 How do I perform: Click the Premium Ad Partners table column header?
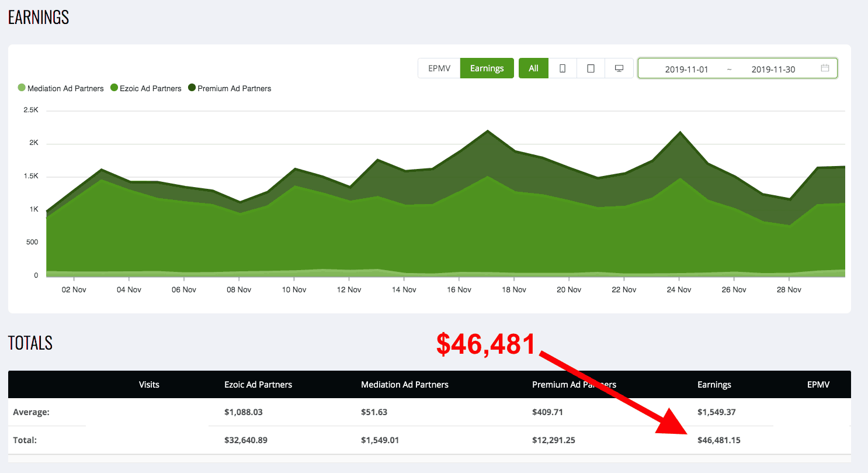point(574,385)
